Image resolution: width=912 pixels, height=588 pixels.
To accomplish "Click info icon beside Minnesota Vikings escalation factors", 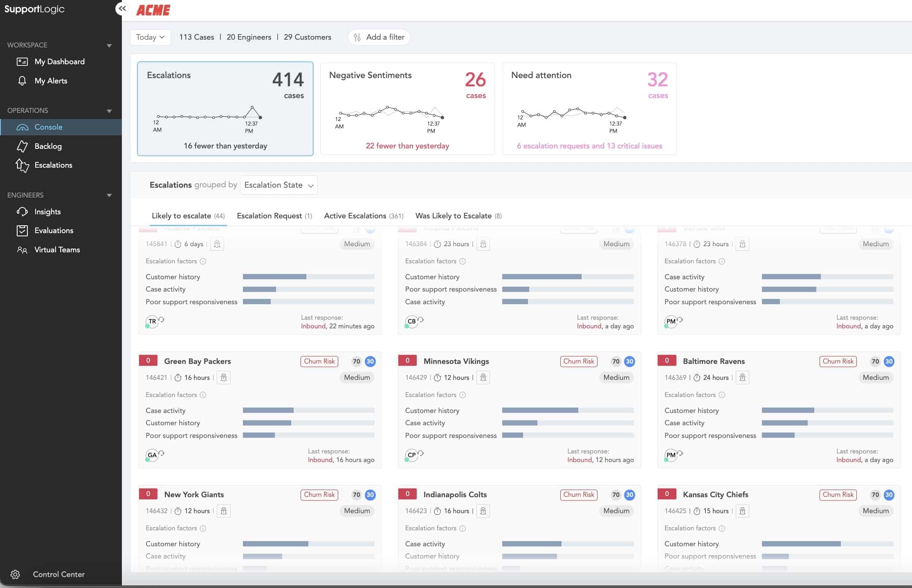I will point(463,395).
